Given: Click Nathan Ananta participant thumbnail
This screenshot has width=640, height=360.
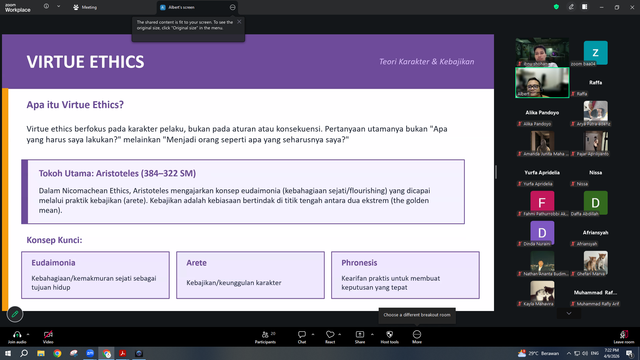Looking at the screenshot, I should pyautogui.click(x=542, y=262).
